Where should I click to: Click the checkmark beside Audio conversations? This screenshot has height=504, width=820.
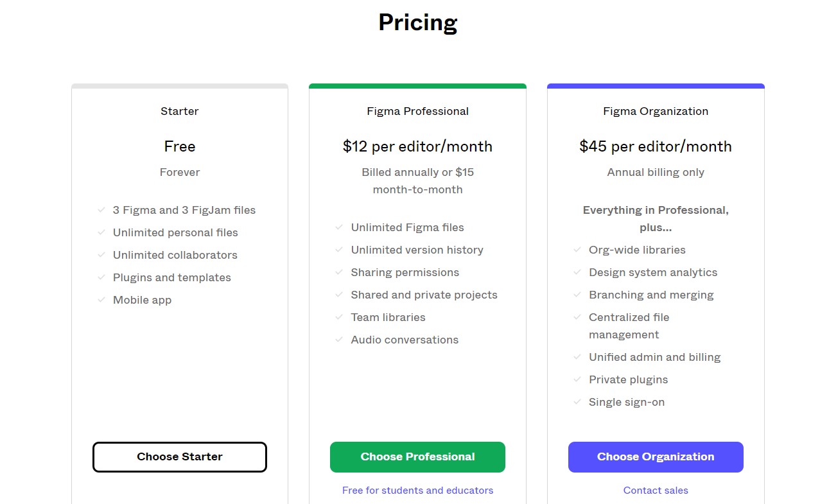coord(339,340)
